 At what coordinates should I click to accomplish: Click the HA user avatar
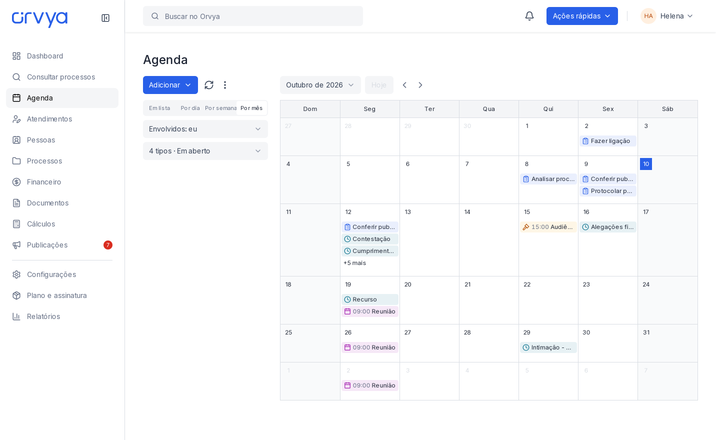point(648,16)
